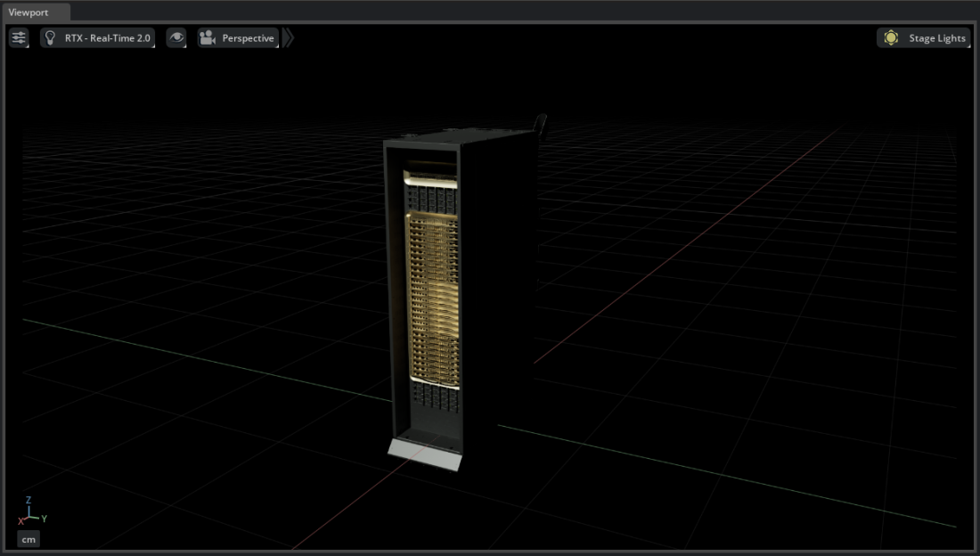Image resolution: width=980 pixels, height=556 pixels.
Task: Click the sliders adjustment control
Action: point(19,37)
